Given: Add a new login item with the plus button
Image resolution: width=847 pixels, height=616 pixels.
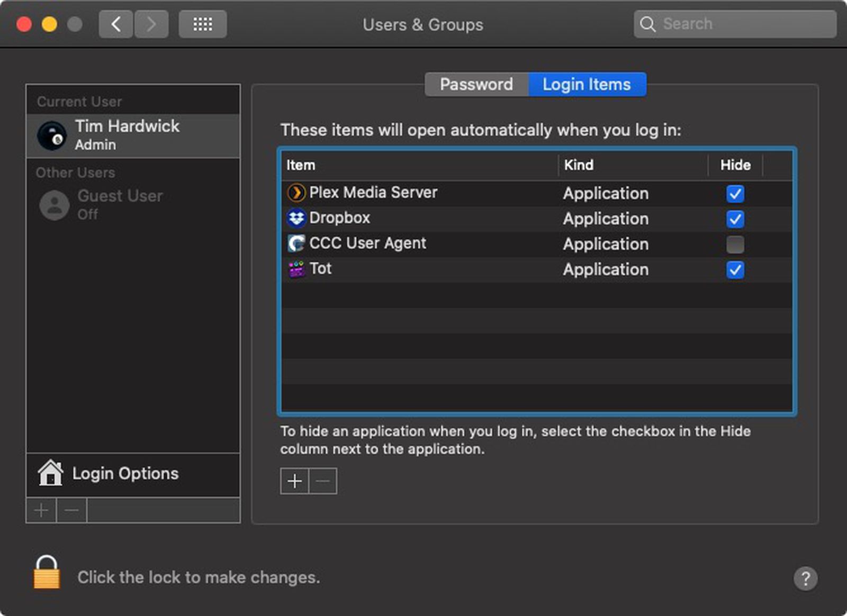Looking at the screenshot, I should (x=294, y=481).
